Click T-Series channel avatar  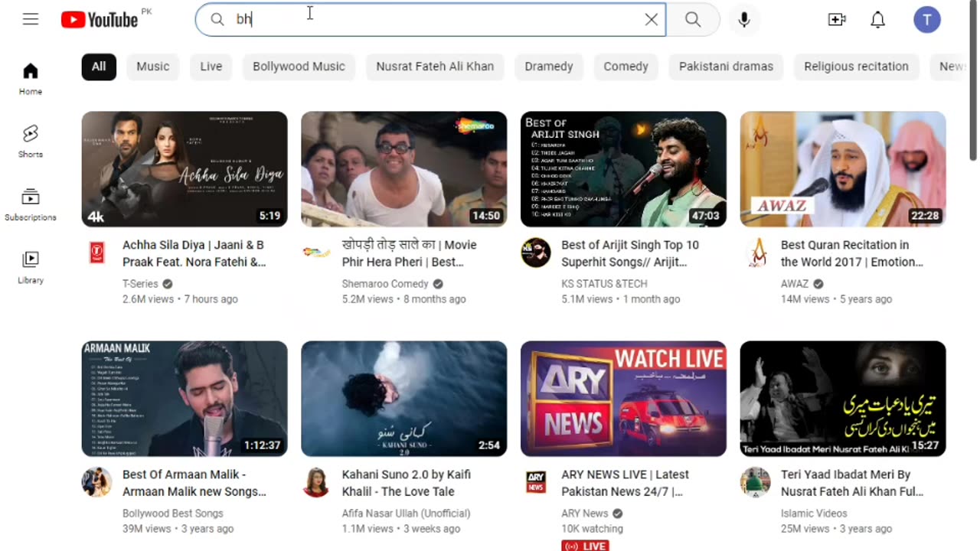[x=96, y=253]
